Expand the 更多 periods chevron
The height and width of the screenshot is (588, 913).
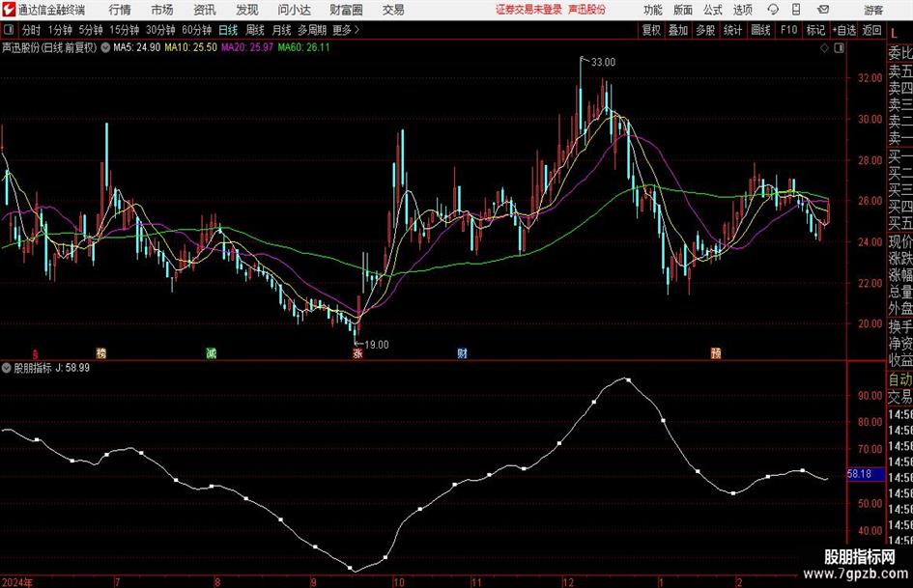[x=357, y=30]
